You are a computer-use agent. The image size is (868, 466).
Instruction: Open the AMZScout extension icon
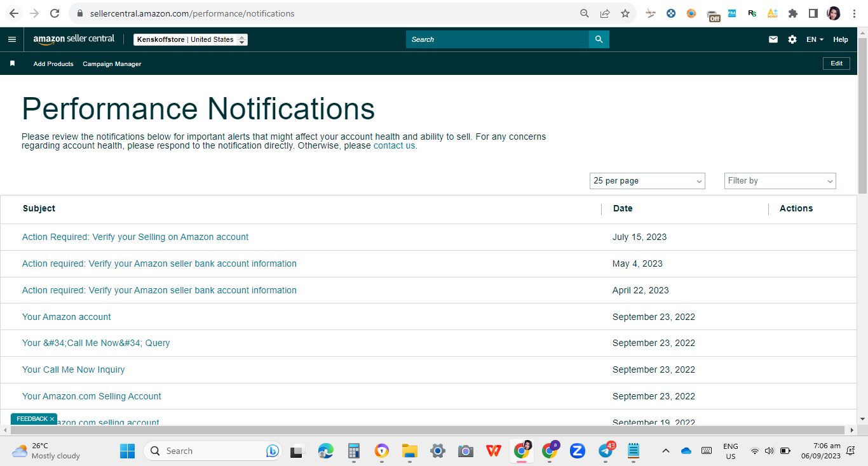tap(773, 13)
